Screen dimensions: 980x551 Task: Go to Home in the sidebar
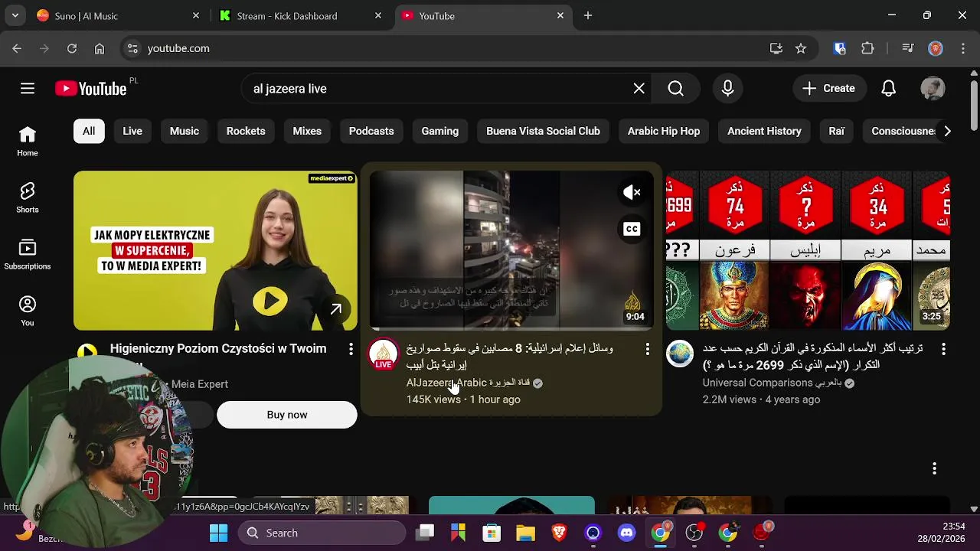28,142
